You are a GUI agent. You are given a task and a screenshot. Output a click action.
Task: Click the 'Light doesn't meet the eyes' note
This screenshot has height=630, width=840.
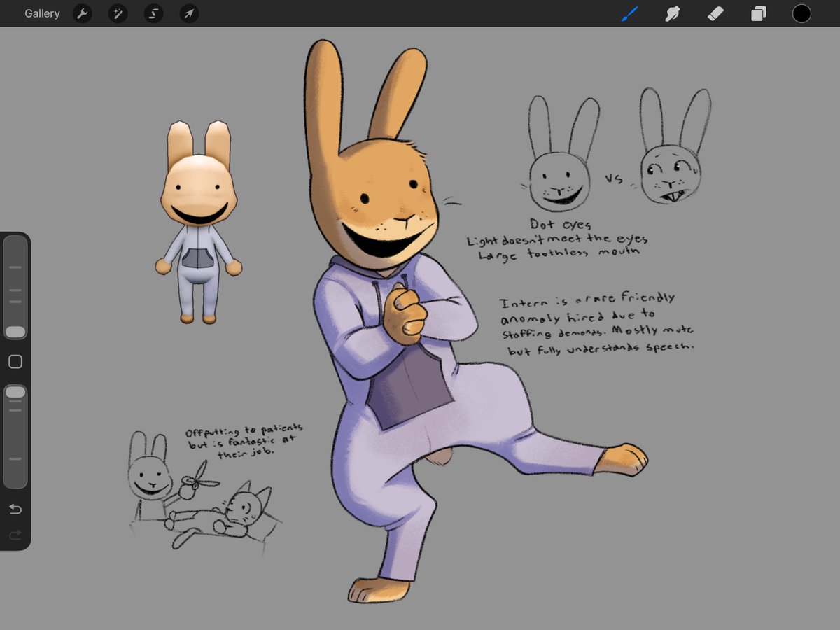click(557, 239)
